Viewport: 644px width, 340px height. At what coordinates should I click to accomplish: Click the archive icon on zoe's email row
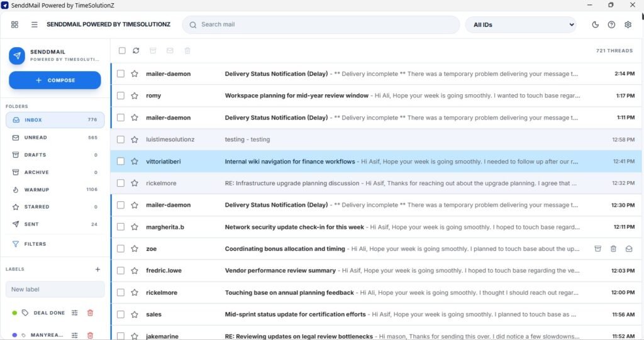tap(598, 249)
